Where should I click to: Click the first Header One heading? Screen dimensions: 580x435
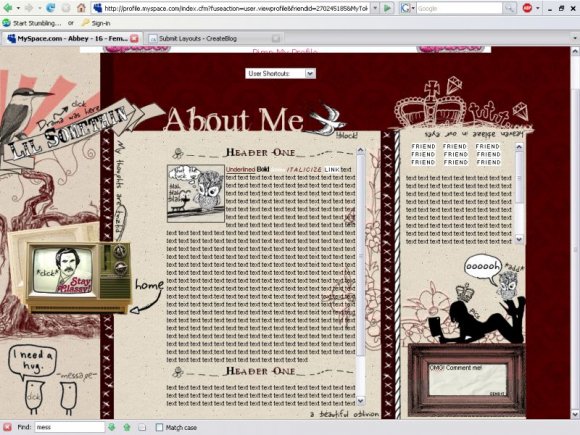(260, 152)
